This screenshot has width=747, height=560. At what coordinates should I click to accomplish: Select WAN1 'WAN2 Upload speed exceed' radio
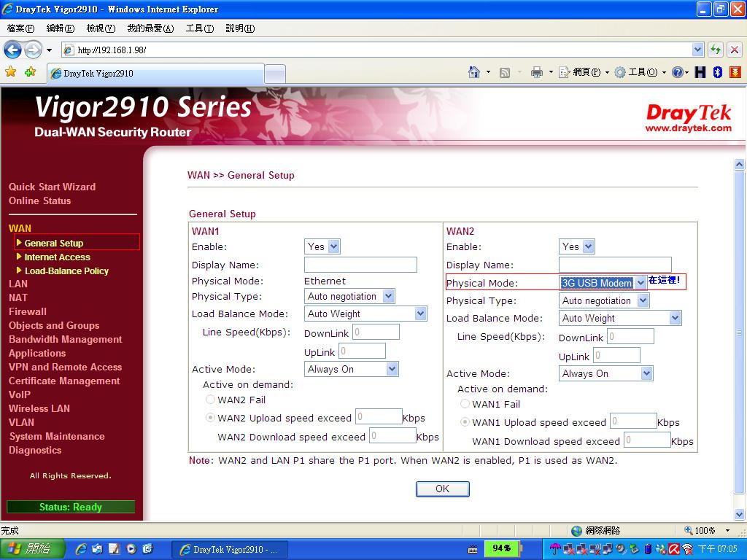(210, 418)
